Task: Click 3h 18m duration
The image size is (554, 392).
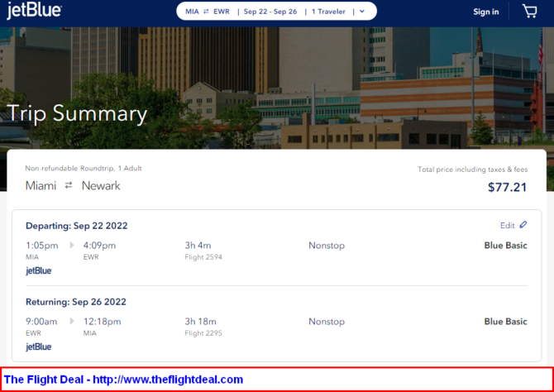Action: [x=200, y=322]
